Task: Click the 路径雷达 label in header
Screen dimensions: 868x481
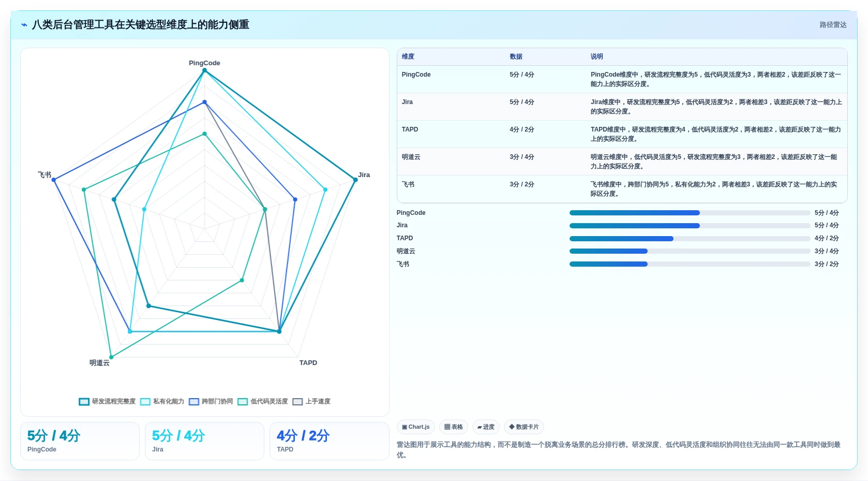Action: point(833,25)
